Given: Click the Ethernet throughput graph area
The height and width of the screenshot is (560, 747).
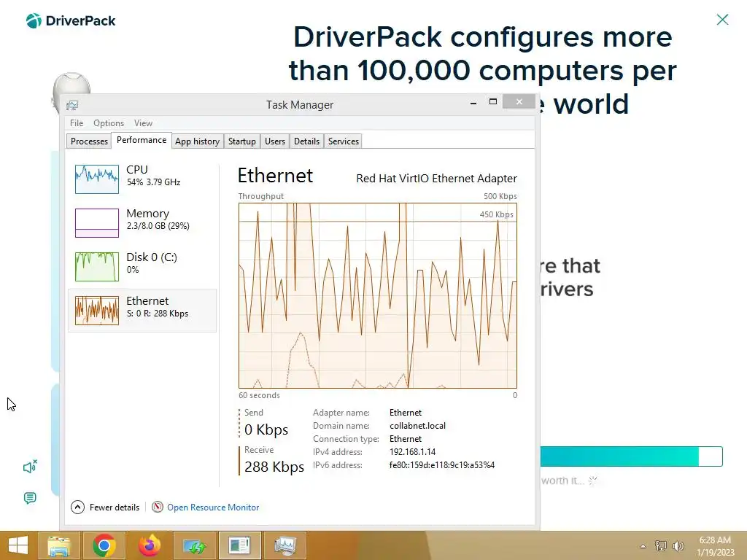Looking at the screenshot, I should coord(378,296).
